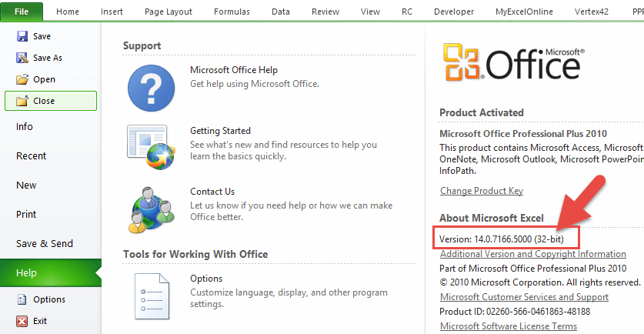The image size is (644, 334).
Task: Click the blue question mark Help icon
Action: (151, 88)
